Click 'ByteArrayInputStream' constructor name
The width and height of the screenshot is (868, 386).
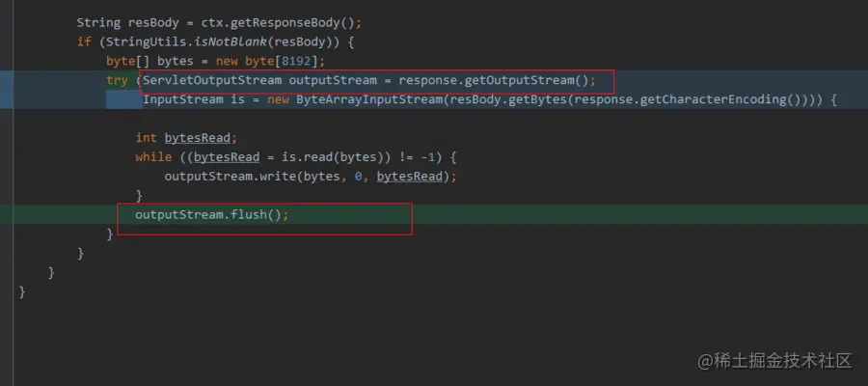(x=368, y=99)
